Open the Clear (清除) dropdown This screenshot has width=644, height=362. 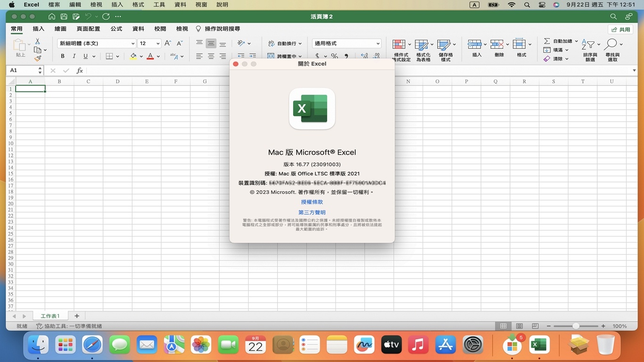[x=556, y=59]
